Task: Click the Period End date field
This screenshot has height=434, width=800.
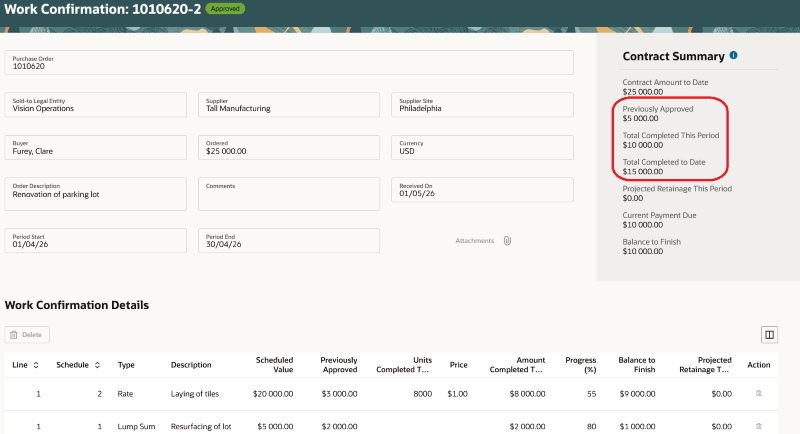Action: [289, 241]
